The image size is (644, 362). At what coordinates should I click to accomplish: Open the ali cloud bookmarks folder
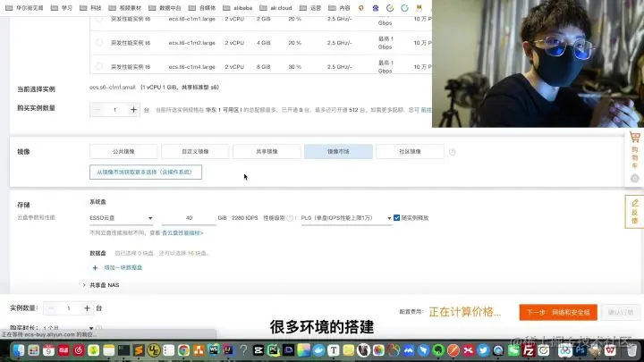pyautogui.click(x=276, y=8)
